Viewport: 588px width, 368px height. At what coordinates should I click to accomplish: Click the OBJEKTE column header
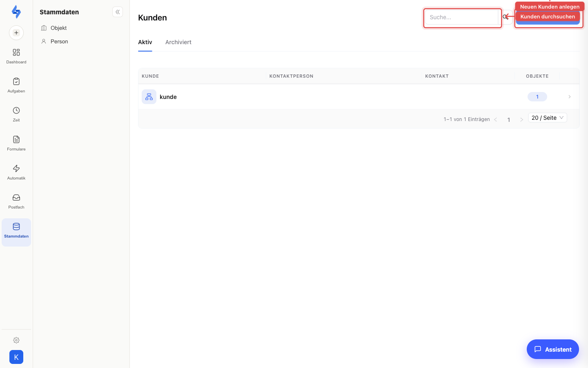[537, 76]
